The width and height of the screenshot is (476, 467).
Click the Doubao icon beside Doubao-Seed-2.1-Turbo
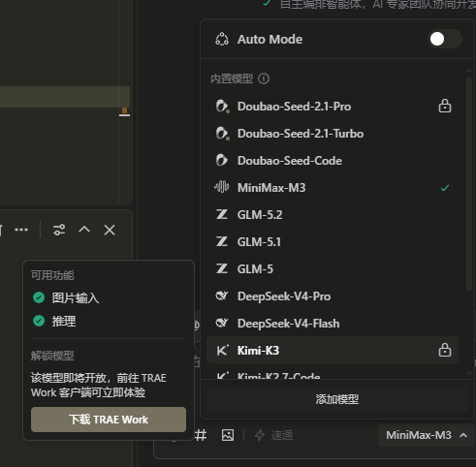[222, 134]
